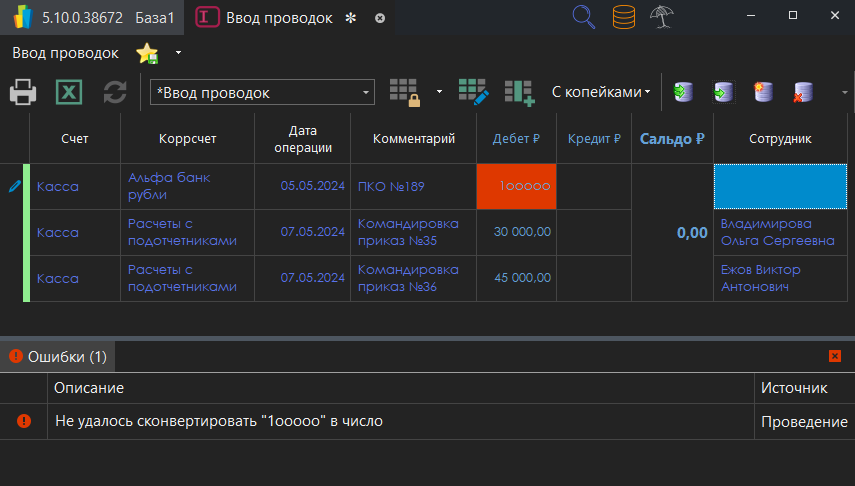Image resolution: width=855 pixels, height=486 pixels.
Task: Sort by 'Кредит ₽' column header
Action: point(594,139)
